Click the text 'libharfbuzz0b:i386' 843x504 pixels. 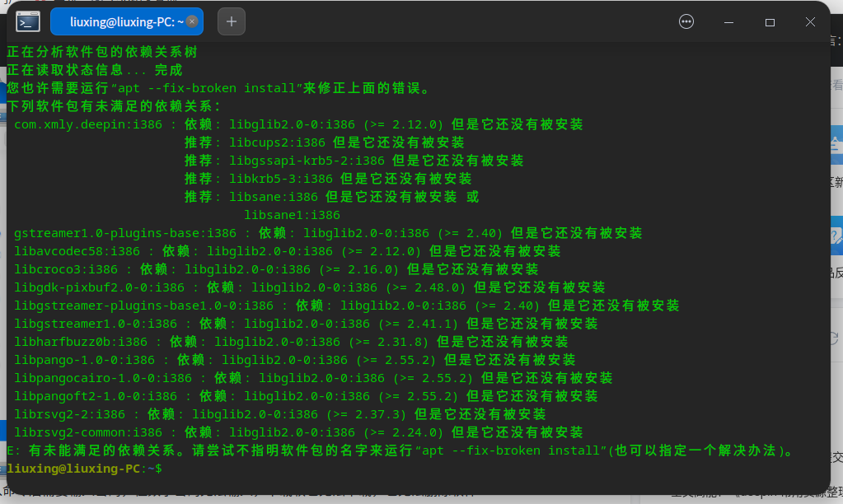pyautogui.click(x=81, y=342)
